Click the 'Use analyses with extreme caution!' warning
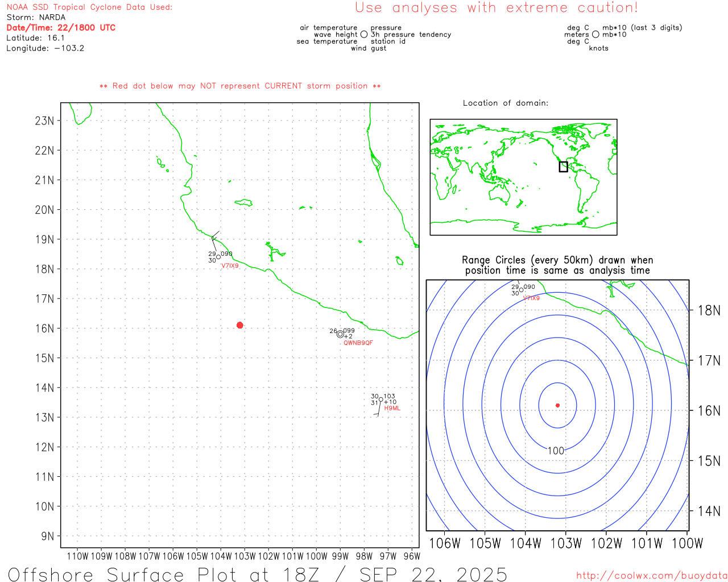728x582 pixels. (x=497, y=8)
